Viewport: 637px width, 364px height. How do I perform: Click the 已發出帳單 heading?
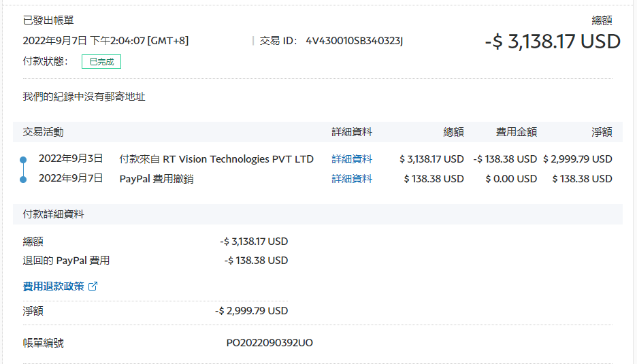(49, 21)
